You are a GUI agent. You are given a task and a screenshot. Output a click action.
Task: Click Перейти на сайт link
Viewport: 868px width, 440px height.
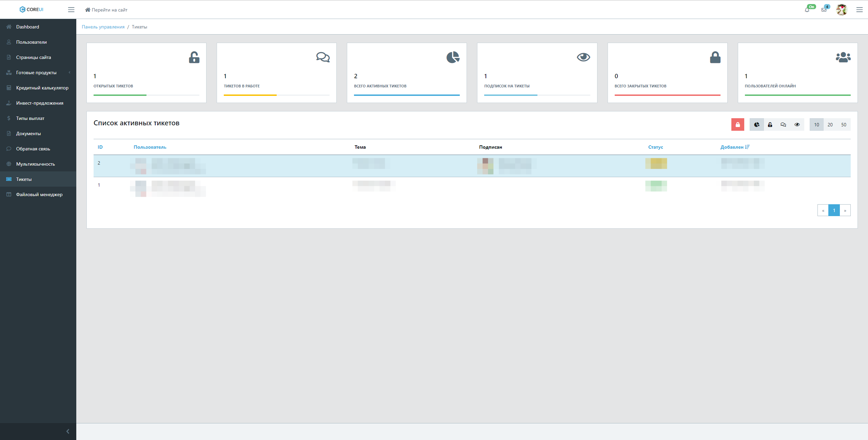[x=106, y=10]
